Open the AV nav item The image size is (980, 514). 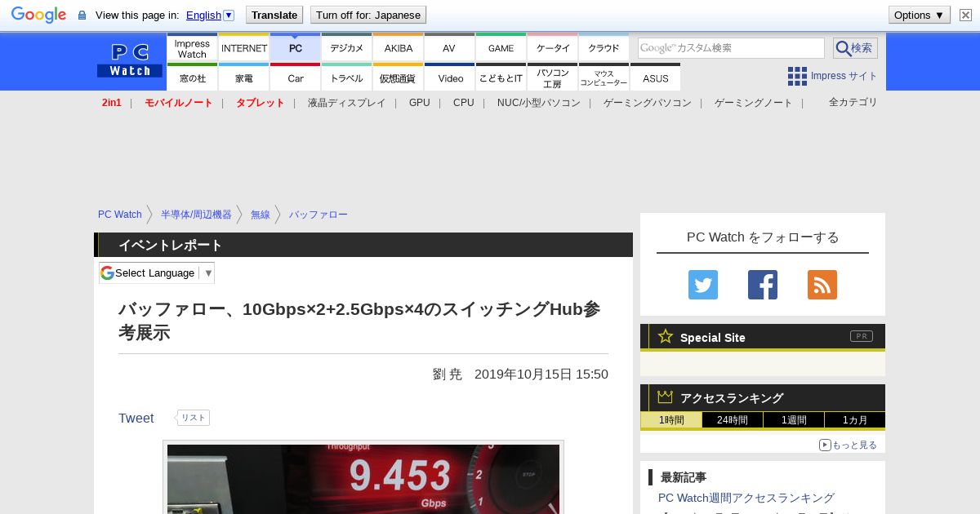pos(450,49)
